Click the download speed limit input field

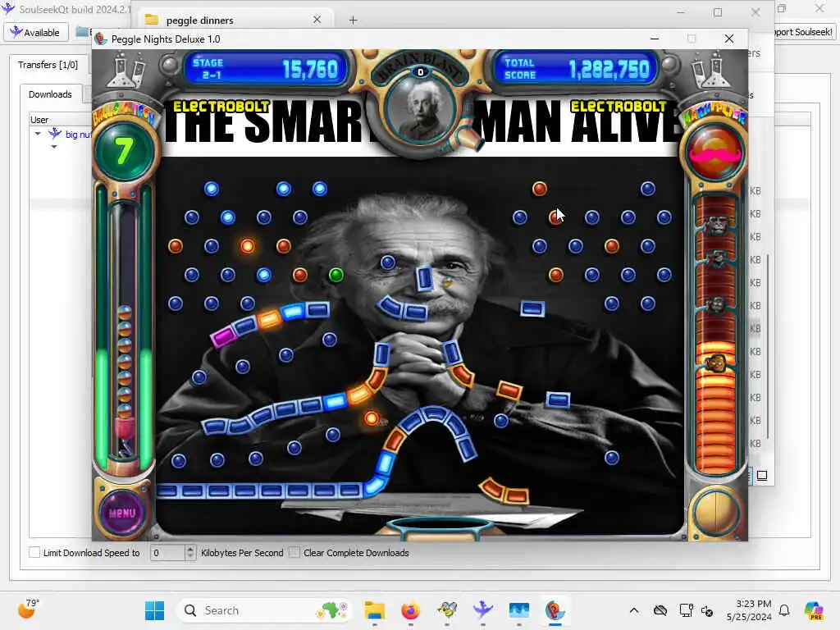click(168, 552)
